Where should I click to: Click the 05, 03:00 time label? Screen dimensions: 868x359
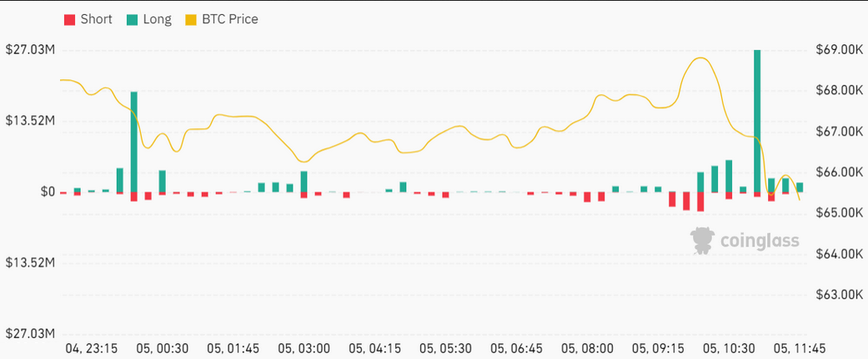pyautogui.click(x=304, y=348)
